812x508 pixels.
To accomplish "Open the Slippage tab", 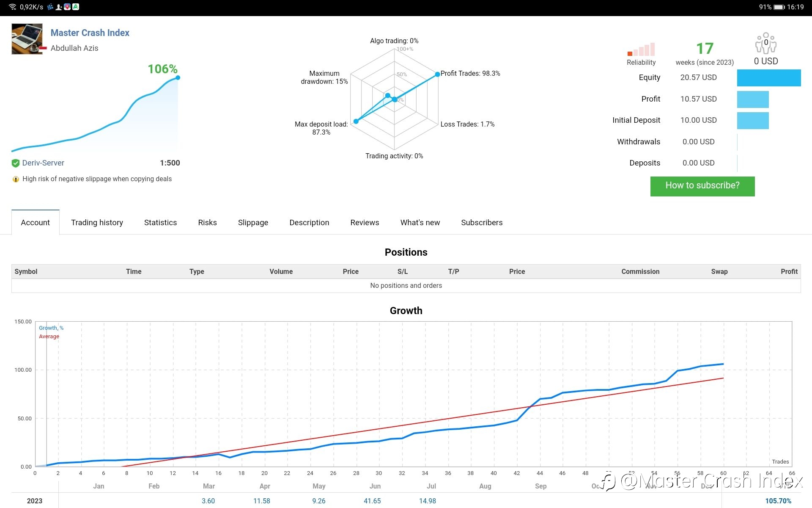I will 253,222.
